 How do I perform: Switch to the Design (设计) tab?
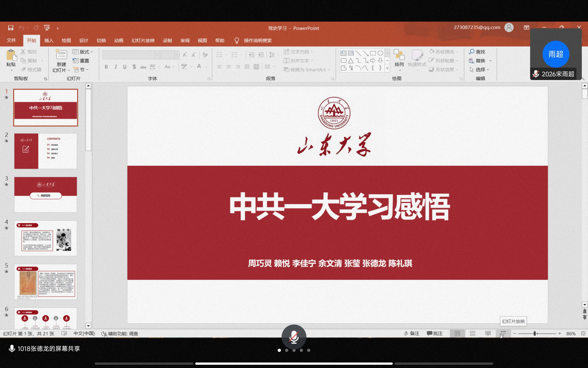click(84, 40)
